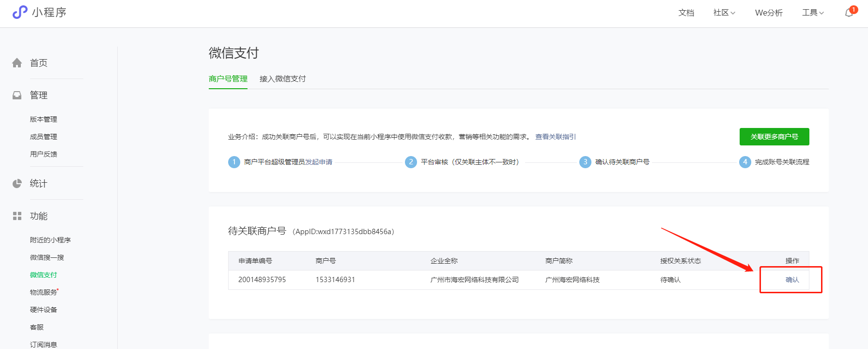The height and width of the screenshot is (349, 868).
Task: Click step 3 circle icon
Action: [x=585, y=162]
